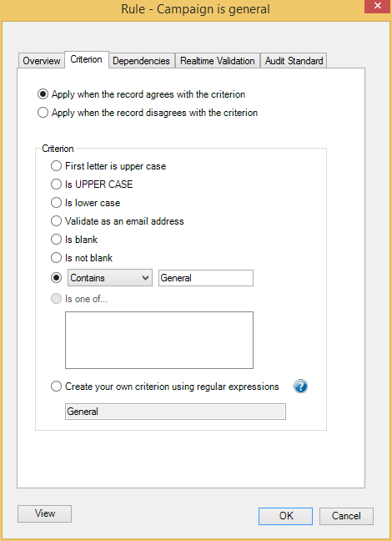
Task: Open the Contains dropdown list
Action: click(x=110, y=278)
